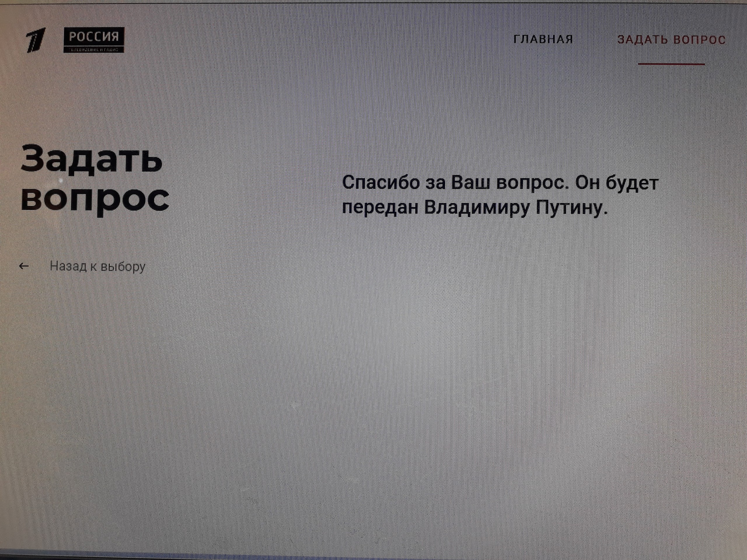Click the Россия TV logo

94,37
